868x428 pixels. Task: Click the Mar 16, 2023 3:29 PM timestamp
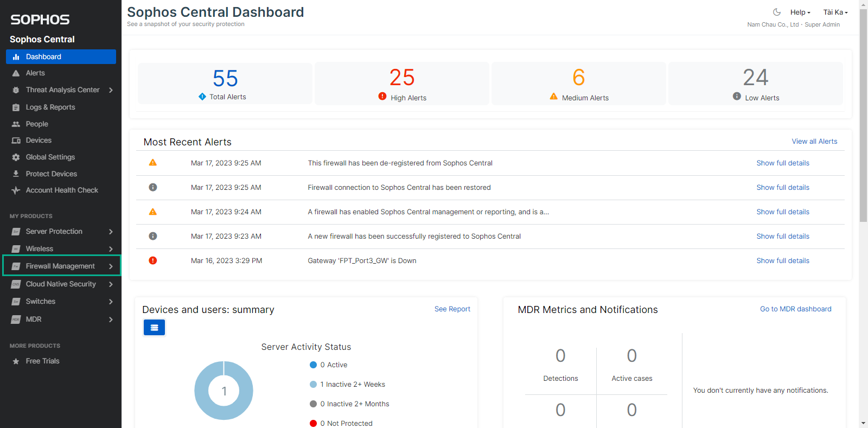[226, 260]
